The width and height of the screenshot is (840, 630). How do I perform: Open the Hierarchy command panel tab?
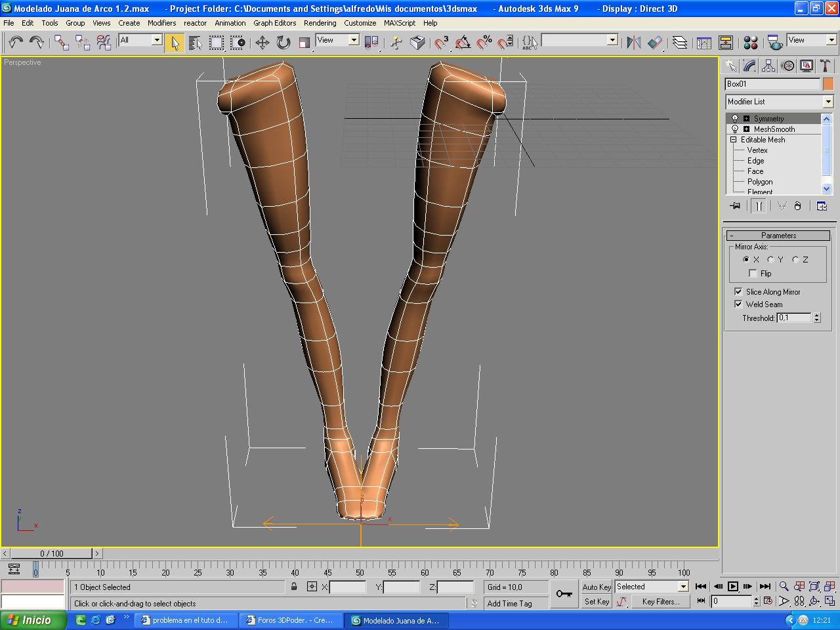(x=768, y=66)
